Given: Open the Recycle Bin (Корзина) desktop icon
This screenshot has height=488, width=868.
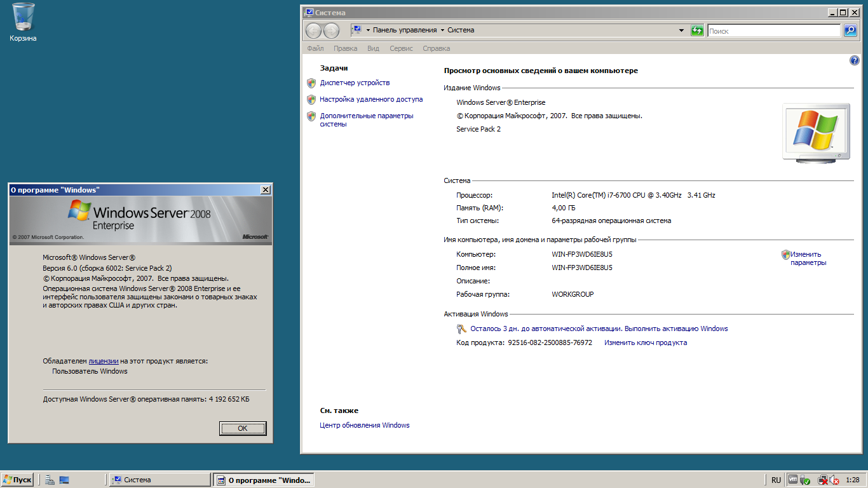Looking at the screenshot, I should (23, 22).
